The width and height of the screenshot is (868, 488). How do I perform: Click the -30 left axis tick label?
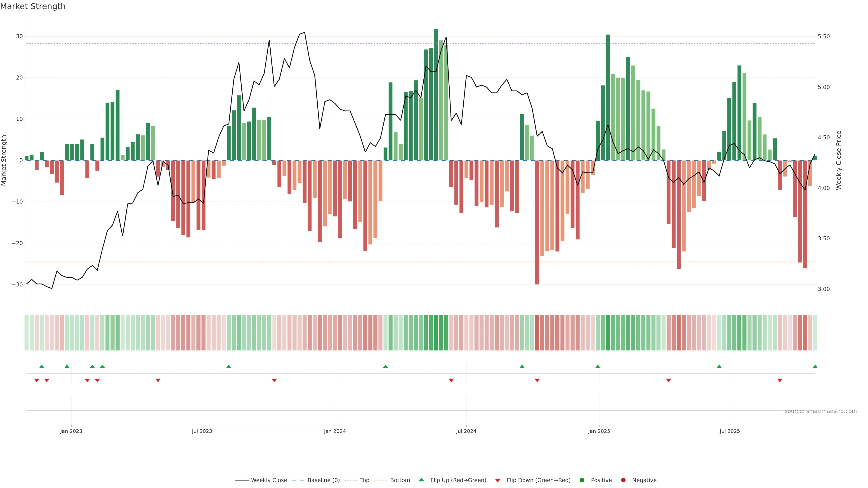point(17,285)
